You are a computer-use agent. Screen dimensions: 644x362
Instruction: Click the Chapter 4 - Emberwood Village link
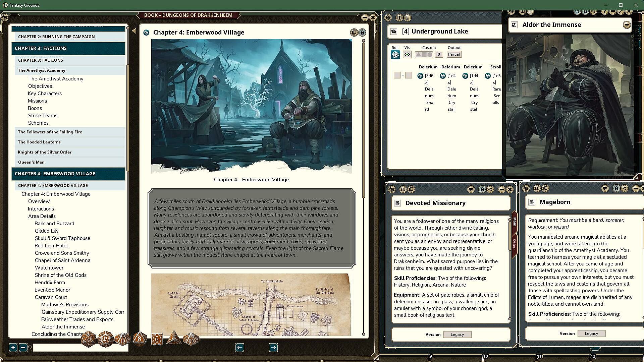(x=251, y=180)
